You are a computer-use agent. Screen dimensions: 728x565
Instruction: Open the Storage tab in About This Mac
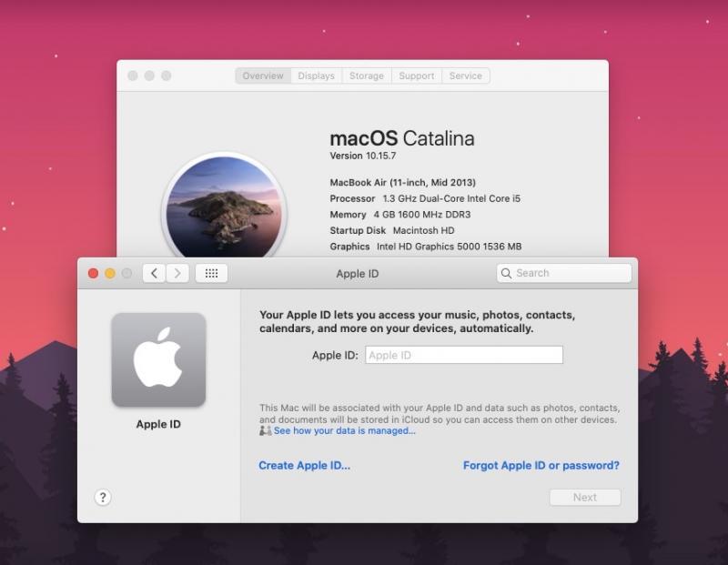[367, 76]
